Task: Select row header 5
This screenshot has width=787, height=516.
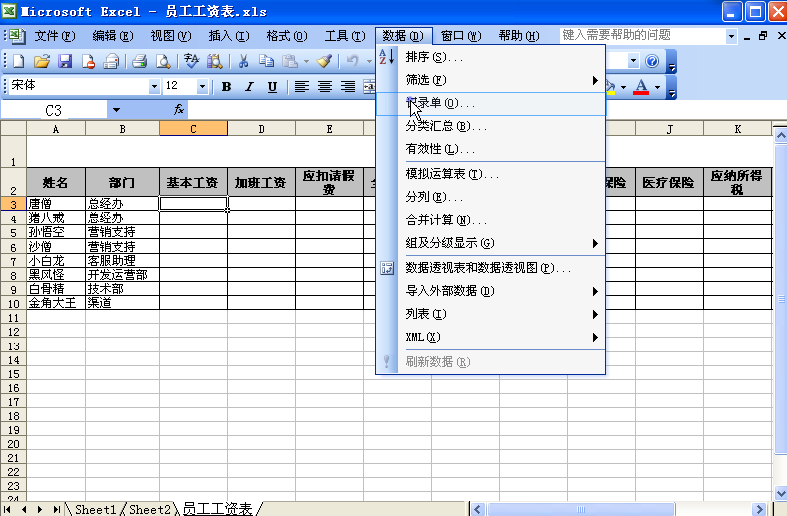Action: coord(13,232)
